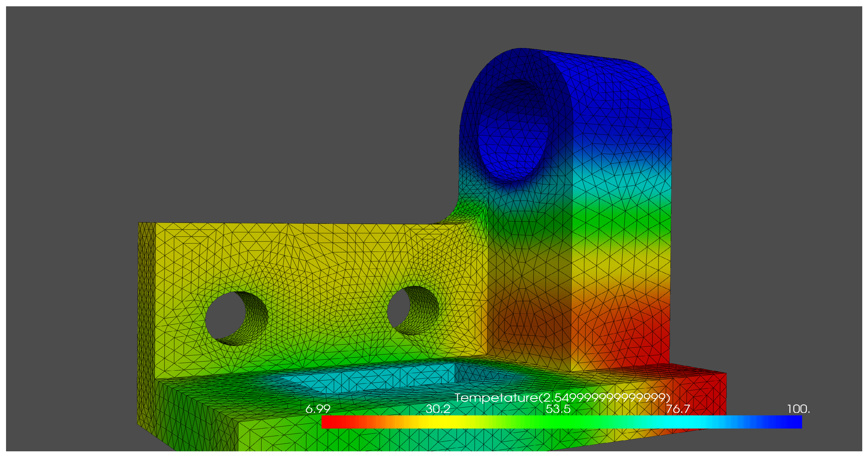Click the 6.99 minimum legend label
The width and height of the screenshot is (868, 459).
(x=318, y=409)
